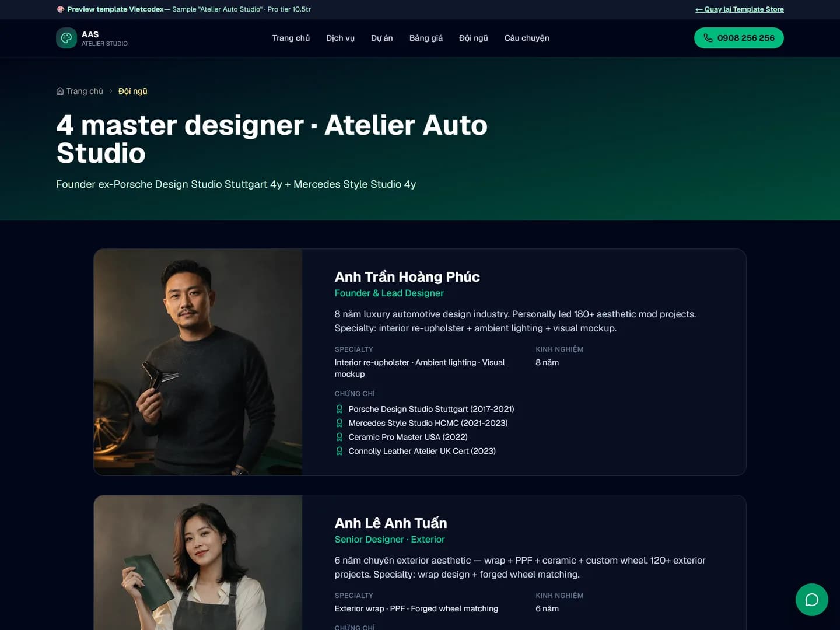This screenshot has height=630, width=840.
Task: Open Bảng giá menu item
Action: [x=426, y=38]
